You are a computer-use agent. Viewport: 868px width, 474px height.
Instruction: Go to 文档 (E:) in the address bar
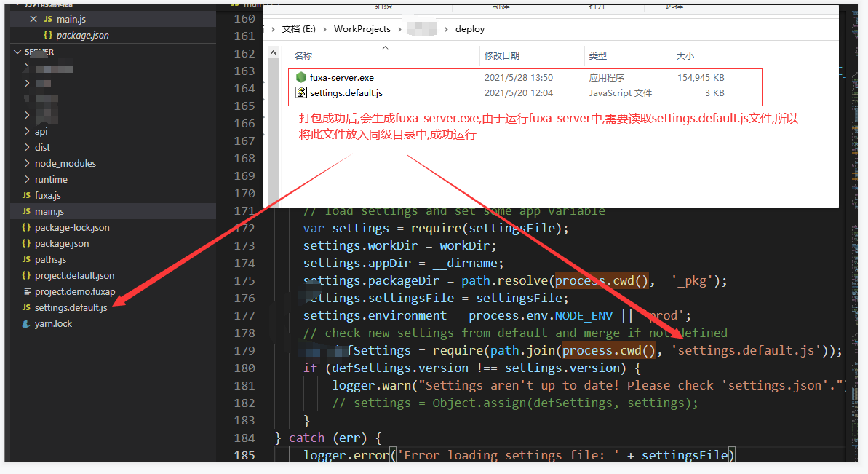coord(298,29)
